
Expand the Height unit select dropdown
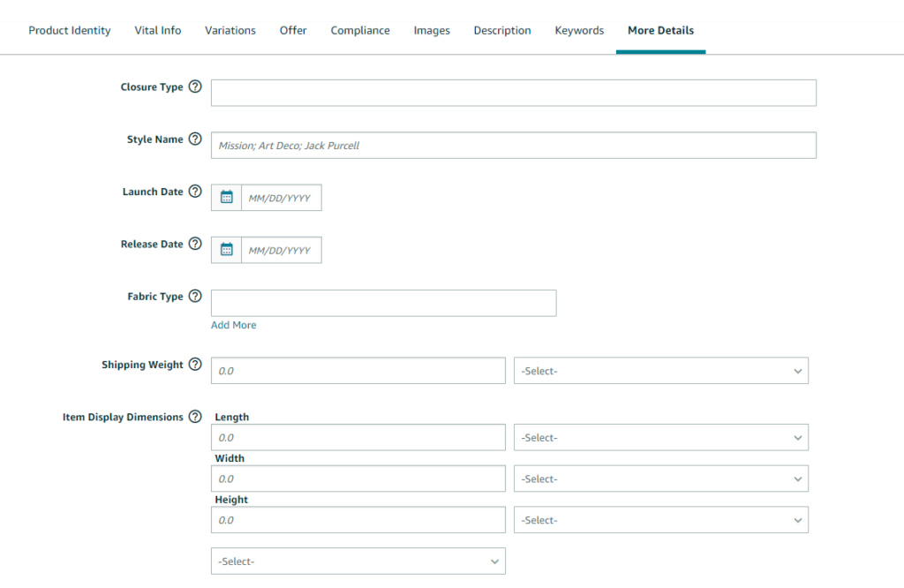coord(660,521)
